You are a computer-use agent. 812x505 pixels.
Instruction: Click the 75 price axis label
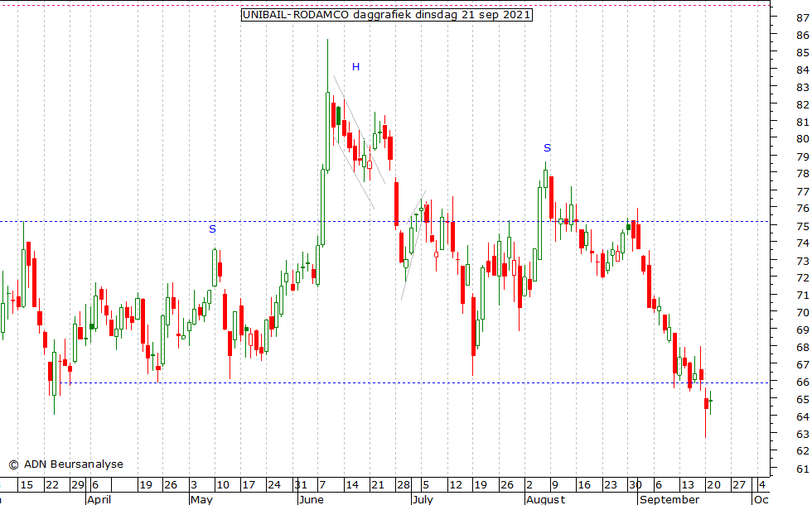point(803,227)
